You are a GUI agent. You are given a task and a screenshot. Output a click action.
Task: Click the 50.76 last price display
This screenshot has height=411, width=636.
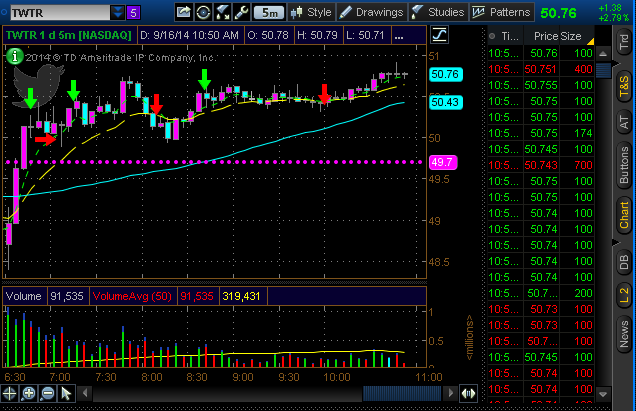click(559, 13)
